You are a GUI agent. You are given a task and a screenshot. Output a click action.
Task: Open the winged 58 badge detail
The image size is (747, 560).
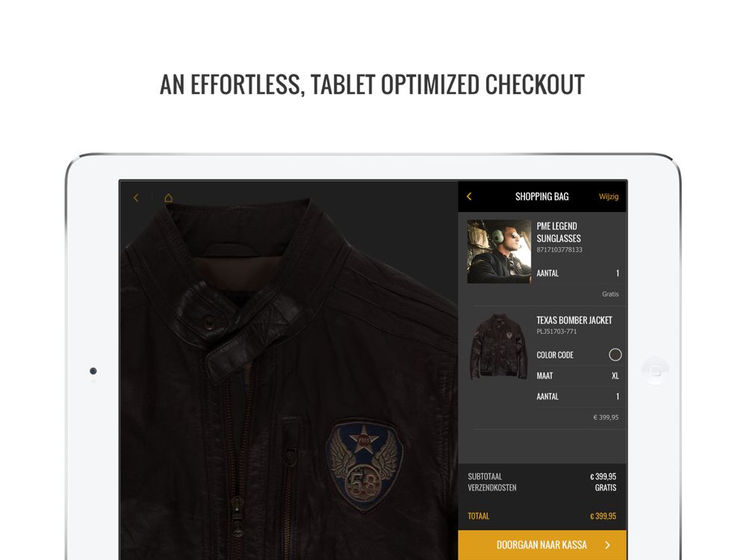(x=365, y=464)
